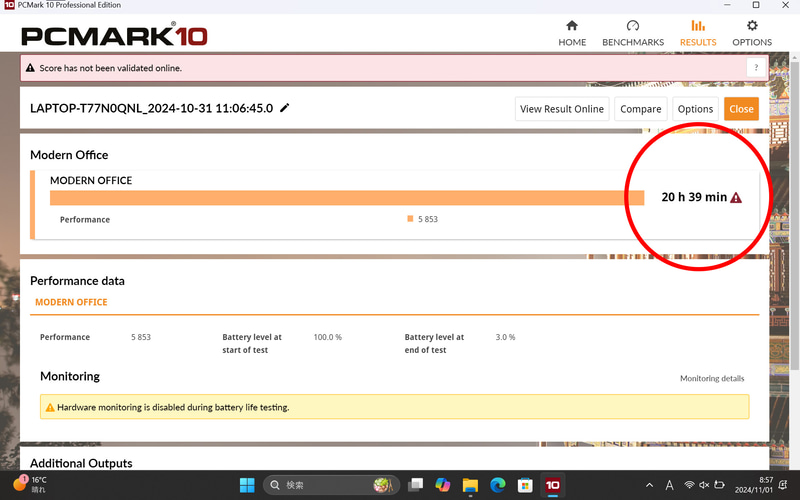800x500 pixels.
Task: Open File Explorer from the taskbar
Action: (470, 485)
